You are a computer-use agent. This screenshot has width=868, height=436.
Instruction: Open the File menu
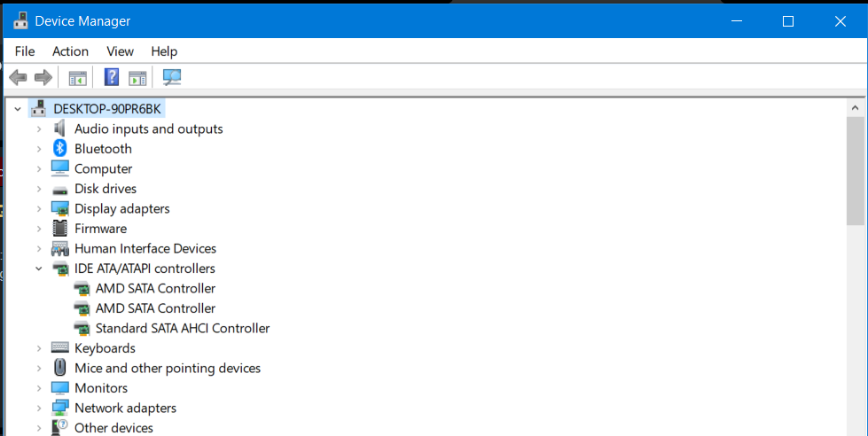pos(25,51)
